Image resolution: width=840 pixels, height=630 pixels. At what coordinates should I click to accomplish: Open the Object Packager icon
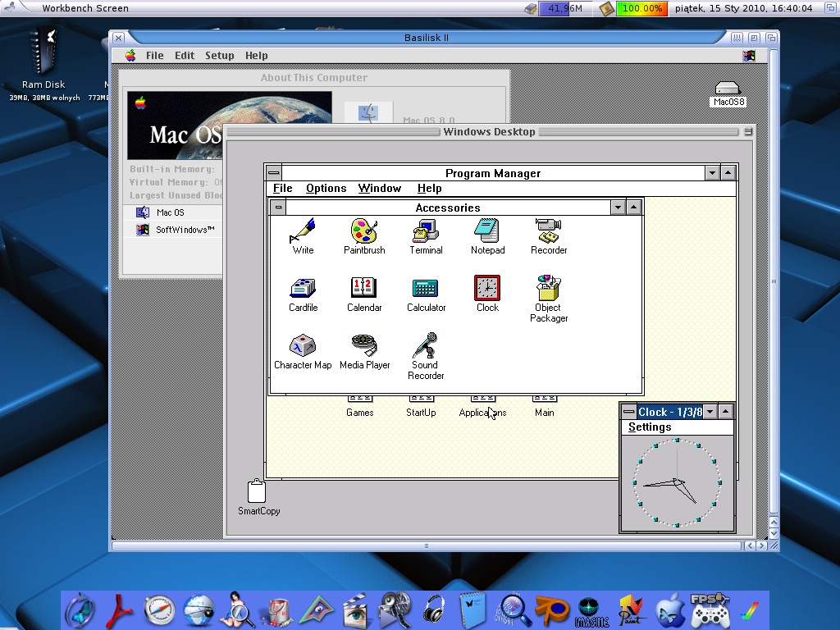549,299
